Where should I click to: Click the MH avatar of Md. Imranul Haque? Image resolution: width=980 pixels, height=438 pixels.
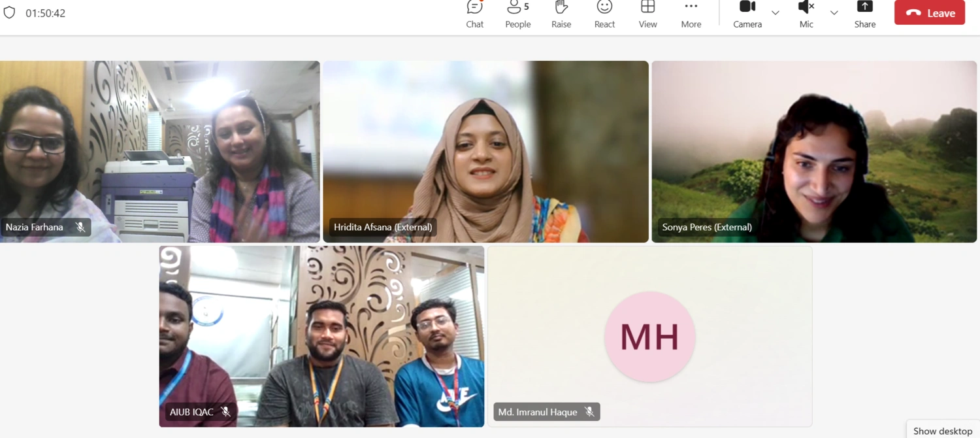tap(649, 337)
